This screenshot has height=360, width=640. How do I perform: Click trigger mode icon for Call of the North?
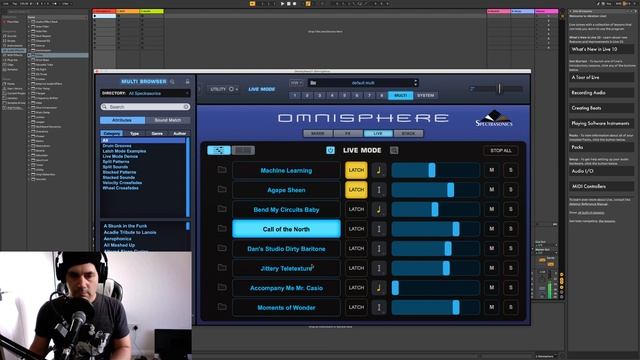tap(379, 229)
